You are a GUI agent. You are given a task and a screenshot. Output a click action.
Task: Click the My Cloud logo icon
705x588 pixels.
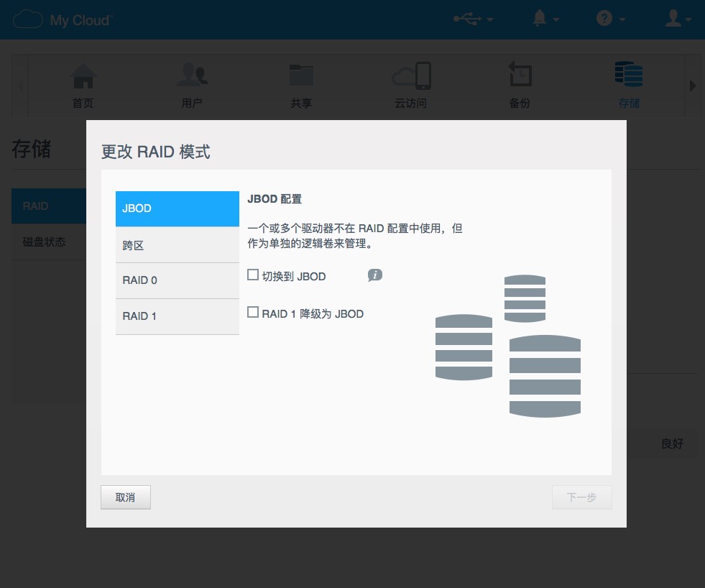click(28, 19)
